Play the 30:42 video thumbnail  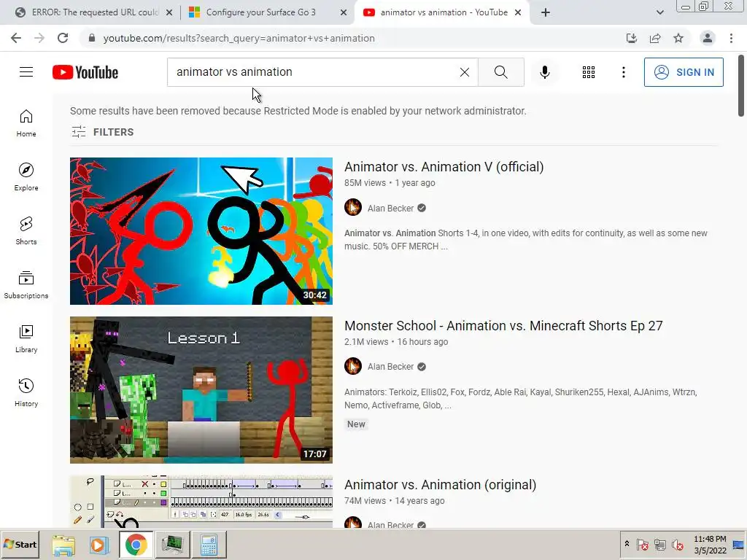pos(201,231)
